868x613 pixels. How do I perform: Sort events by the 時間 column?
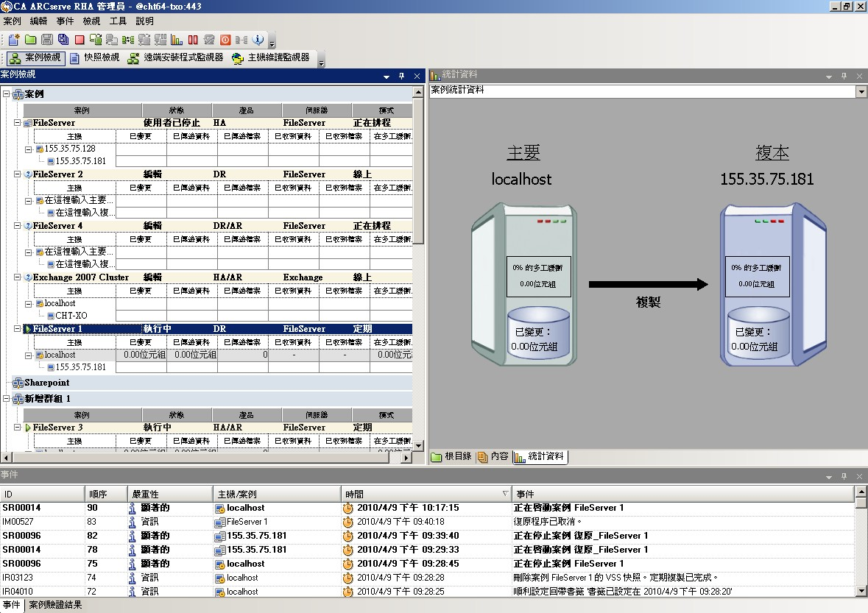click(426, 494)
